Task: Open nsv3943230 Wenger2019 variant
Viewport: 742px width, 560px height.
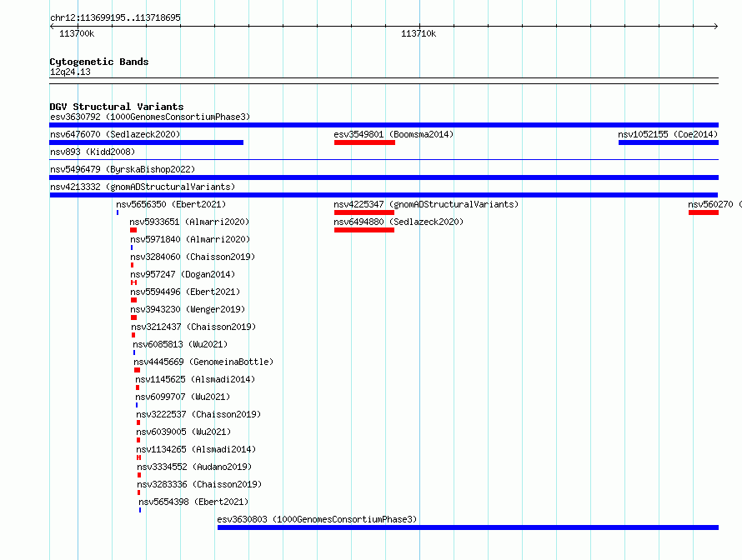Action: tap(188, 309)
